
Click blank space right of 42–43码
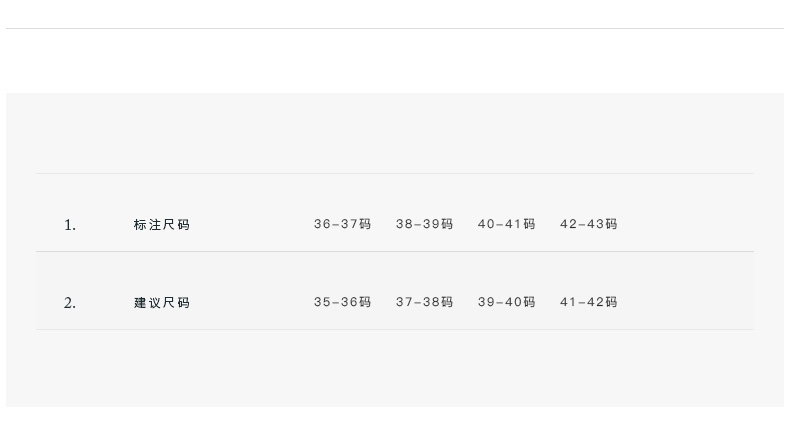(690, 224)
